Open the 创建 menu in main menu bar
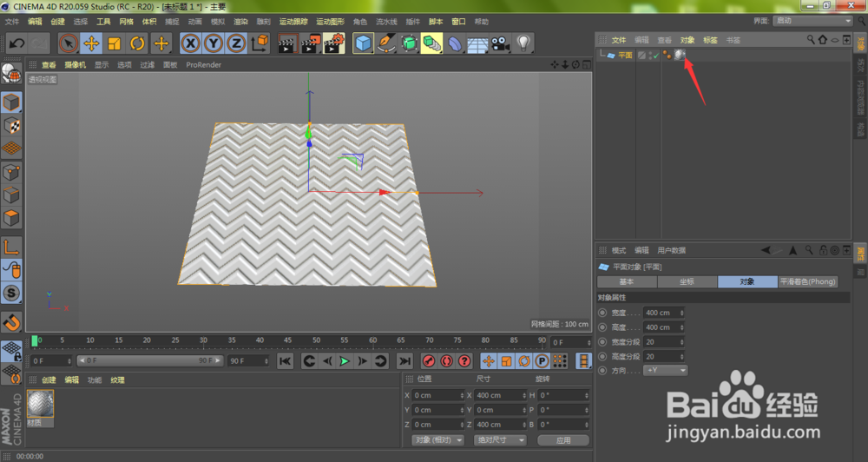 pos(57,22)
